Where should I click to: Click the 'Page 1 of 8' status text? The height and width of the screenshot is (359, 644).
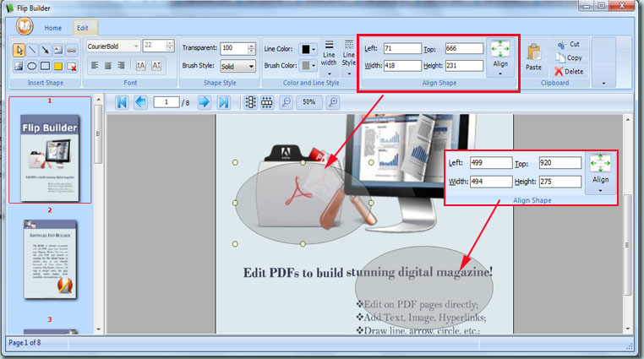tap(25, 343)
